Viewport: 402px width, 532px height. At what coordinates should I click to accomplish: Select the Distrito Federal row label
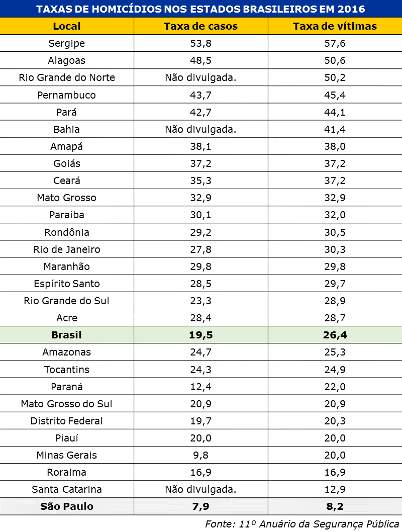(x=67, y=421)
